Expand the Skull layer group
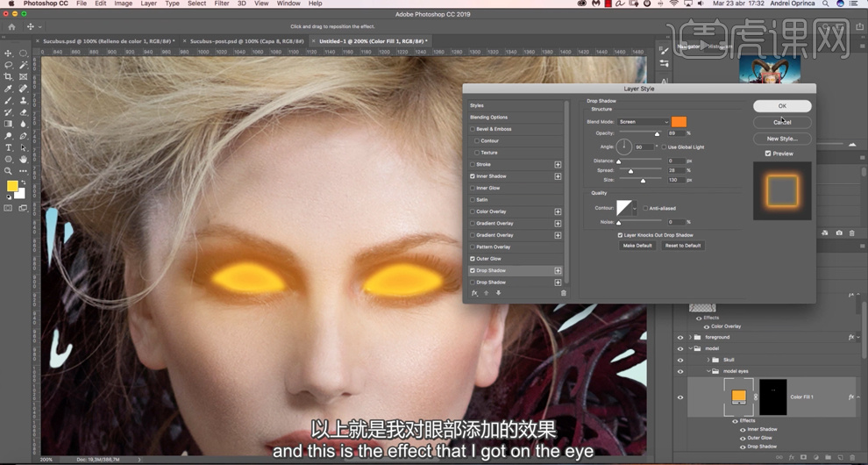 click(x=708, y=360)
